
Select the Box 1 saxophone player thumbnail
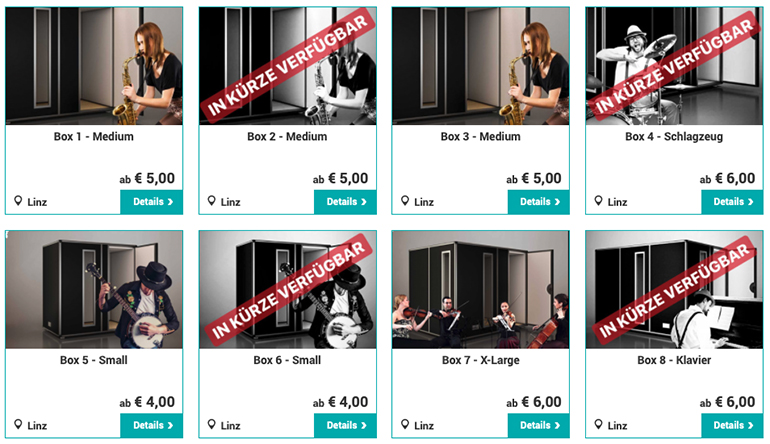coord(94,66)
